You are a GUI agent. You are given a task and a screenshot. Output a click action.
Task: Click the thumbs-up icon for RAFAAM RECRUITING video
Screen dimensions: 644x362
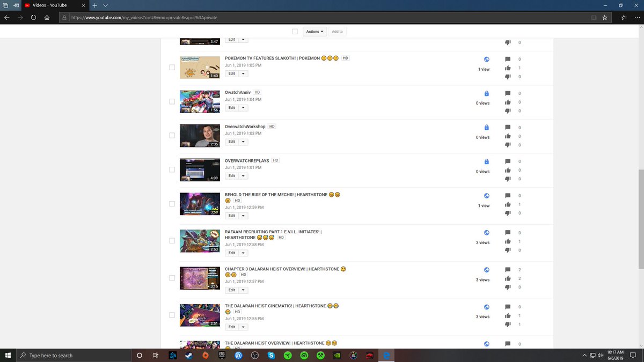[x=508, y=241]
